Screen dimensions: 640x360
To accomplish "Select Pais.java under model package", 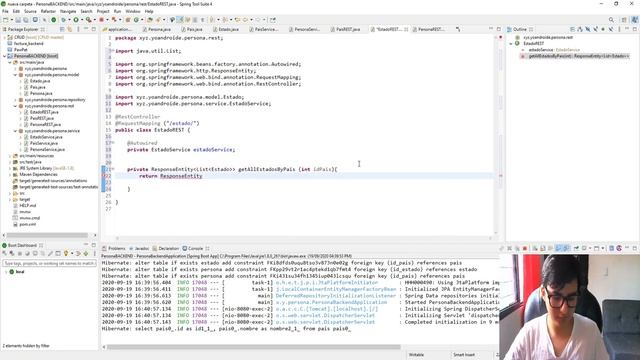I will pyautogui.click(x=37, y=87).
